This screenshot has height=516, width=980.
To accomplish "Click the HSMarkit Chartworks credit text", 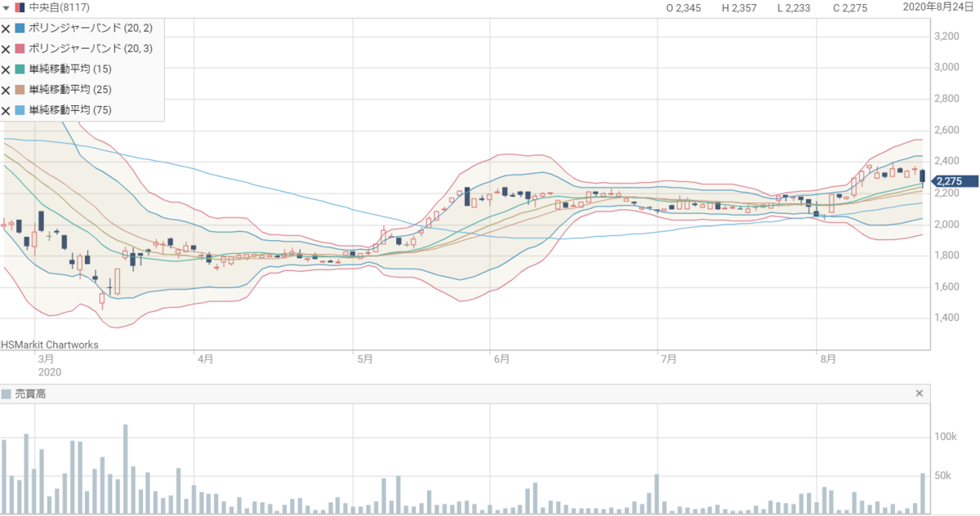I will click(50, 345).
